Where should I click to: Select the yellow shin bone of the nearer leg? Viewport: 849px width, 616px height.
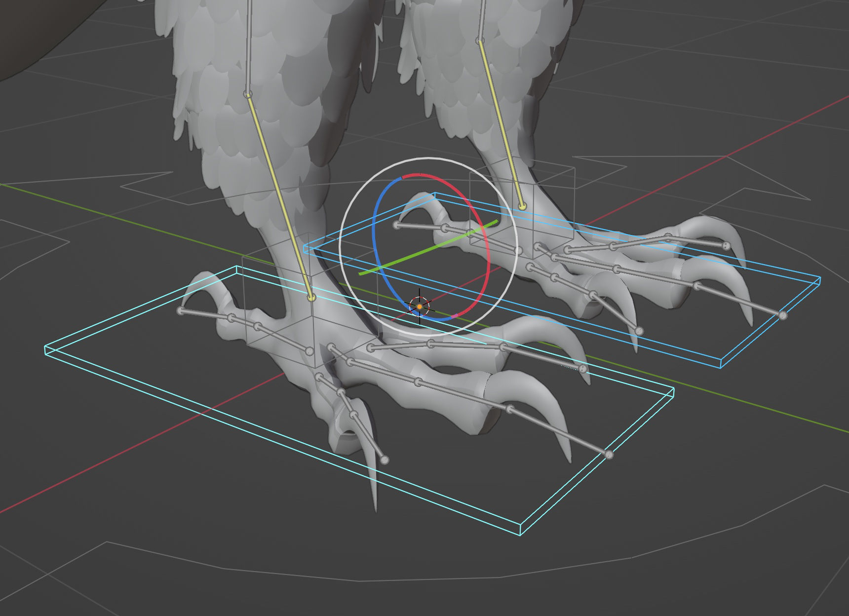tap(280, 196)
